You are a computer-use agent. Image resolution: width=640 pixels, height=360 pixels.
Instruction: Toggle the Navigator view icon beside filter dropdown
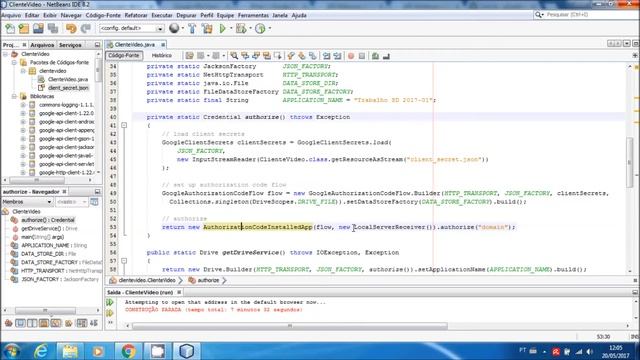(94, 202)
